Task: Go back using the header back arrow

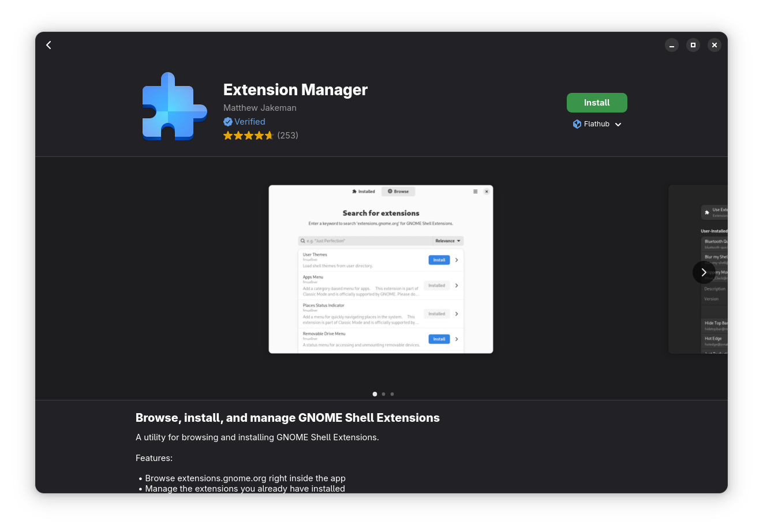Action: pyautogui.click(x=49, y=45)
